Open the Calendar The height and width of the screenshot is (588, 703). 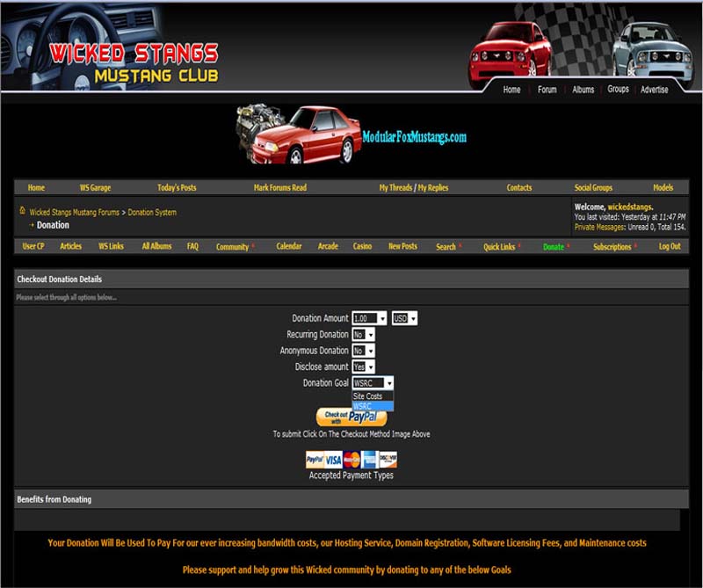(289, 246)
